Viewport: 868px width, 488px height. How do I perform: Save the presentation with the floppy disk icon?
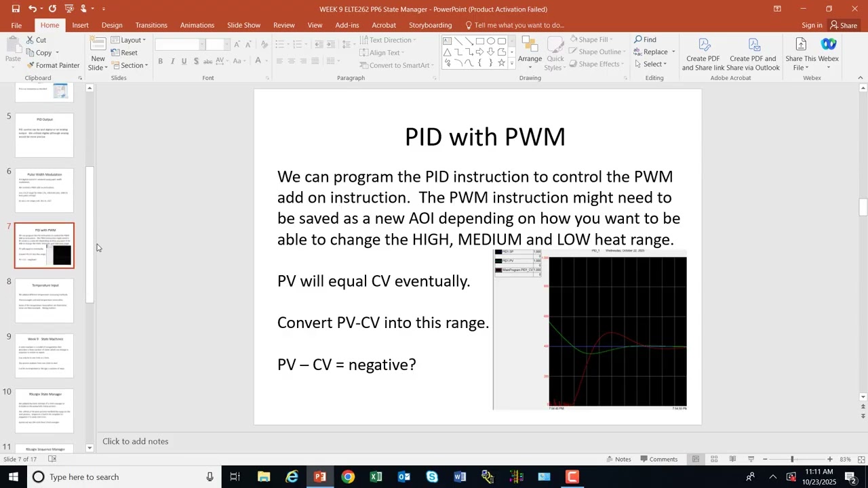(15, 9)
